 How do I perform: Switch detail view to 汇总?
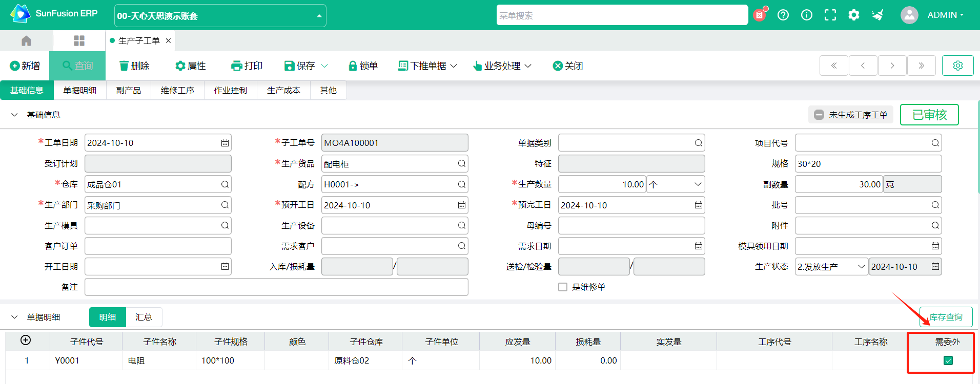point(144,317)
